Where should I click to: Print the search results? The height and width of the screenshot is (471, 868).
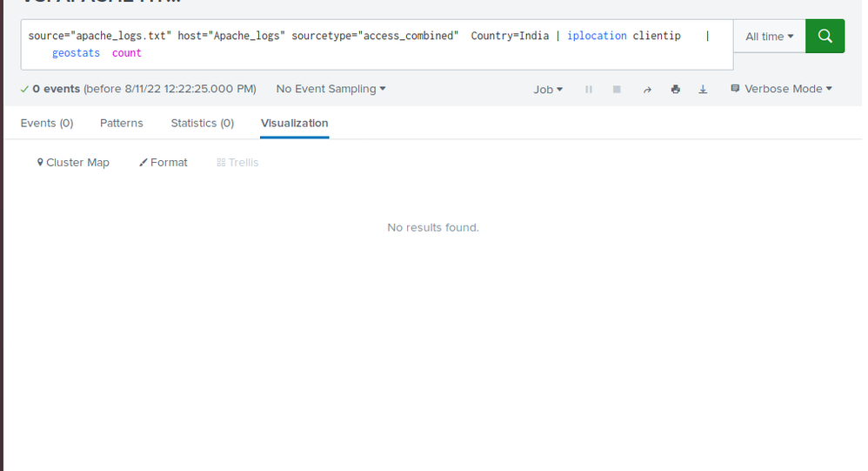pos(675,89)
